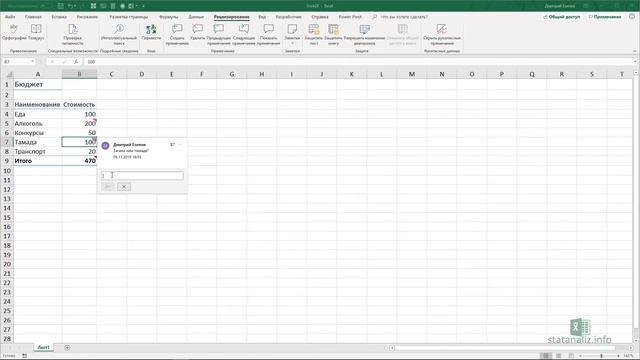640x360 pixels.
Task: Click the insert function fx icon
Action: pos(76,62)
